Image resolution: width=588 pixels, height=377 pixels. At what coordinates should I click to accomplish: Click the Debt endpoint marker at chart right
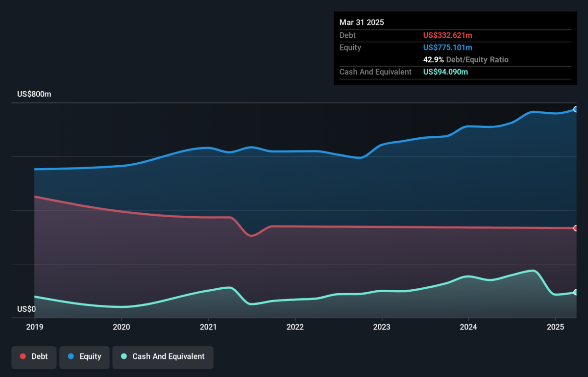click(576, 228)
